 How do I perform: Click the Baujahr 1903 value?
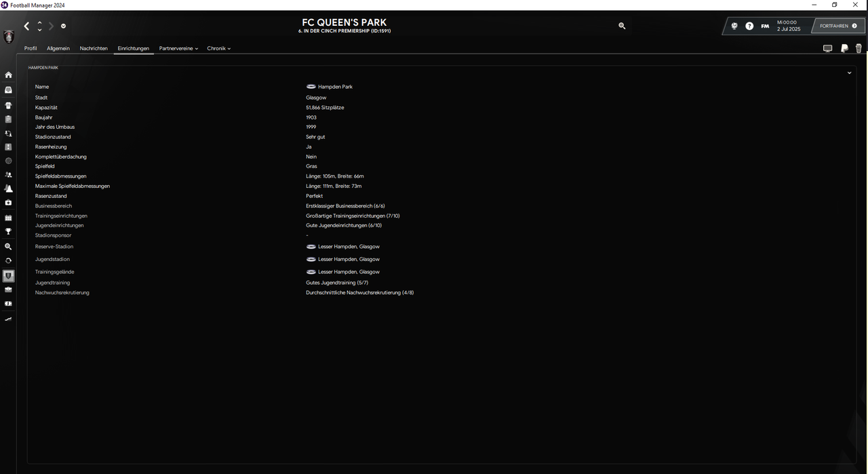pyautogui.click(x=311, y=117)
